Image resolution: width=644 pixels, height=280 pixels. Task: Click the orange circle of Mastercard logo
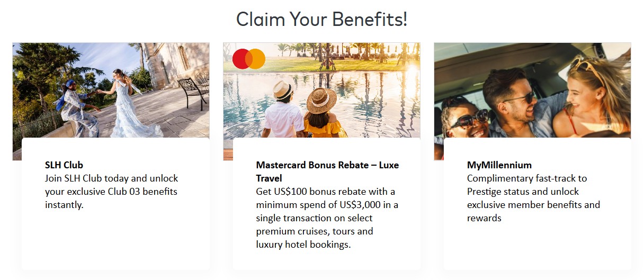(x=256, y=59)
